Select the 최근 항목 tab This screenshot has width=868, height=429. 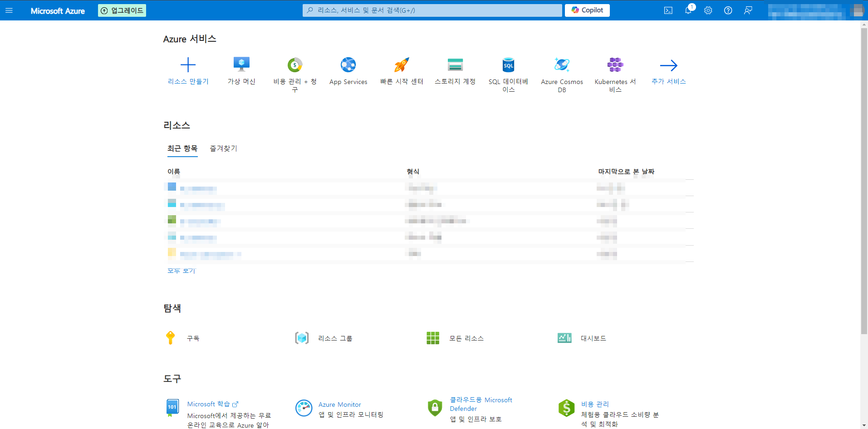(x=182, y=148)
